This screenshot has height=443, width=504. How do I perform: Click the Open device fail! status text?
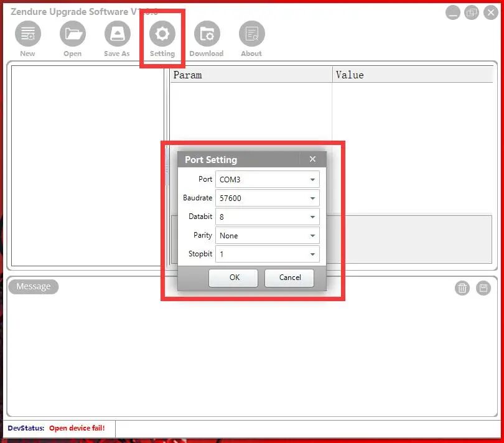(77, 428)
